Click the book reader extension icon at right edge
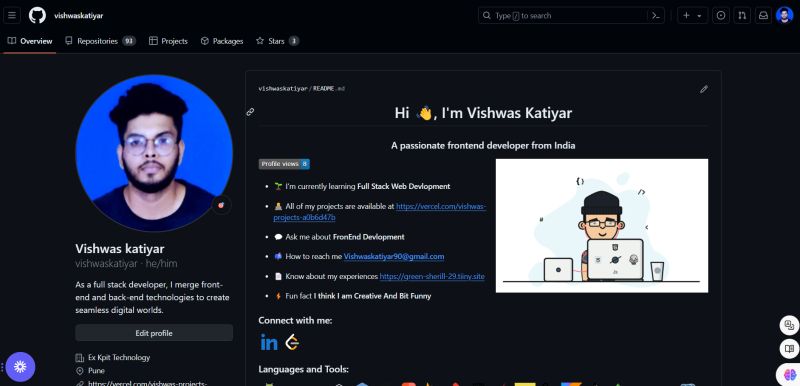Screen dimensions: 800x386 (x=789, y=349)
